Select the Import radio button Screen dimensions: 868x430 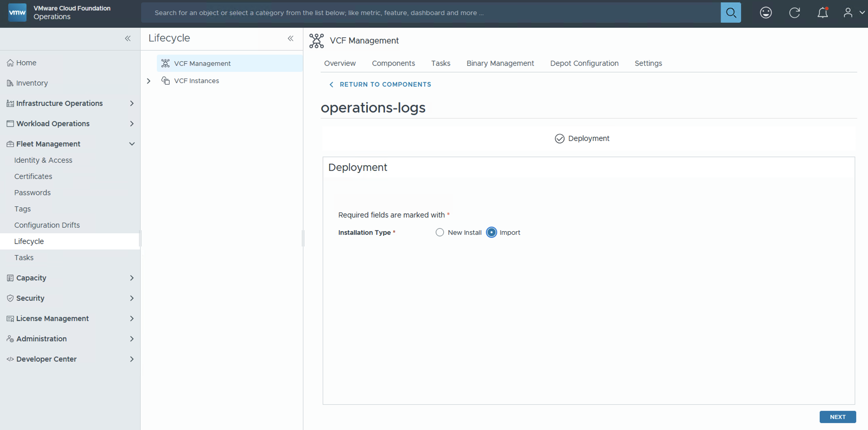[x=491, y=232]
